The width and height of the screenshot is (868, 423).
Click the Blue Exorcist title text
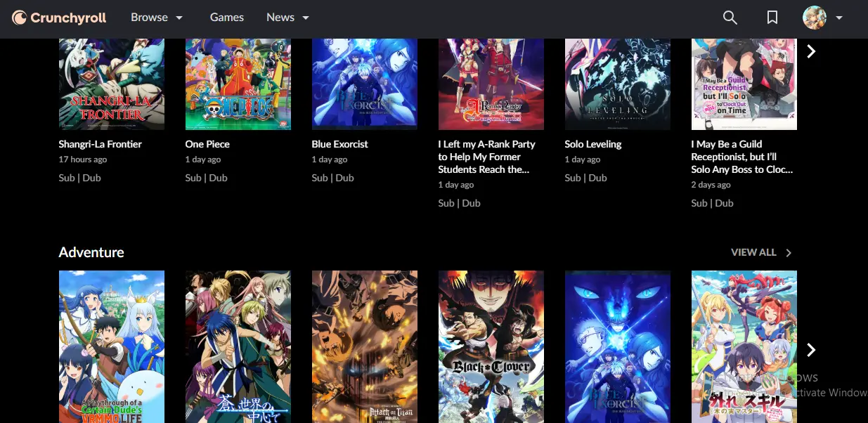point(340,144)
